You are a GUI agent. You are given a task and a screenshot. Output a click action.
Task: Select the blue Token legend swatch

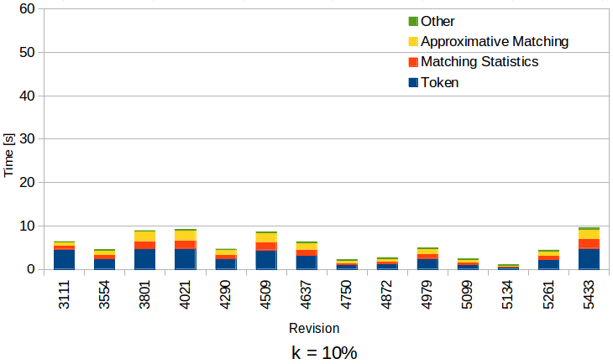click(x=412, y=82)
